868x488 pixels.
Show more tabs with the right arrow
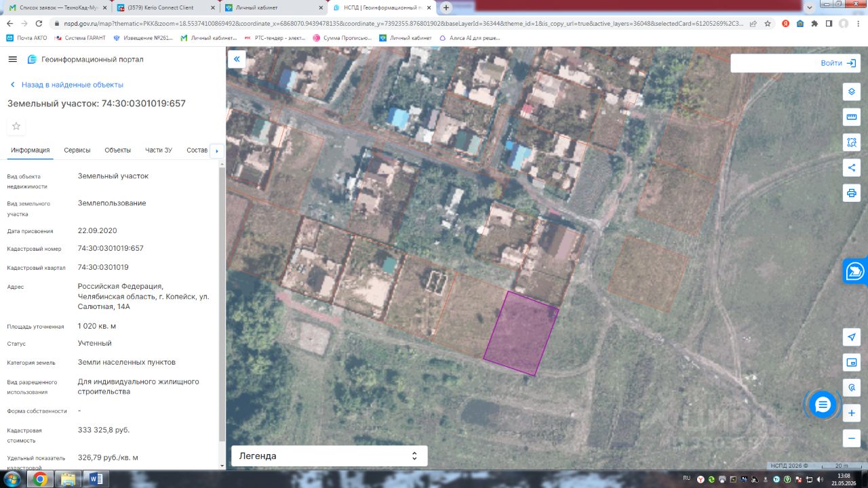217,150
